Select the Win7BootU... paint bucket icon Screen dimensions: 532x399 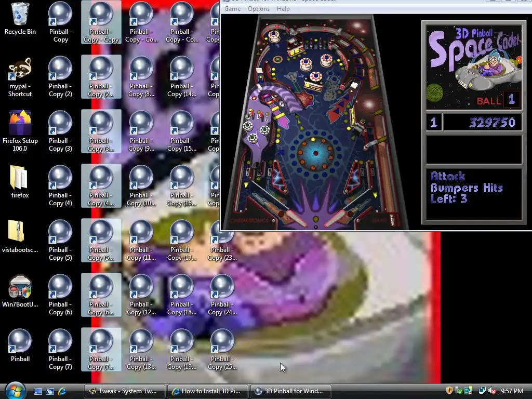point(20,291)
